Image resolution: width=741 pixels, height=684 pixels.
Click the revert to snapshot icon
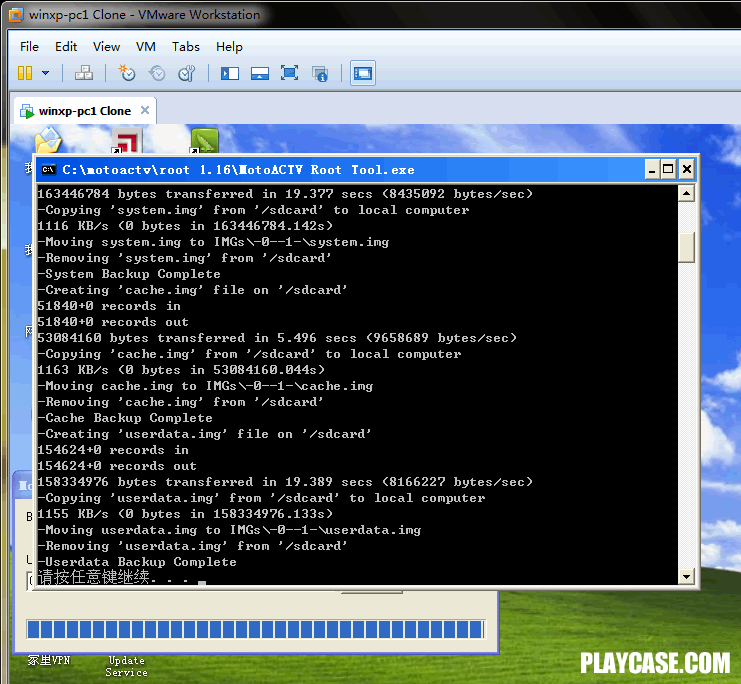(x=157, y=73)
